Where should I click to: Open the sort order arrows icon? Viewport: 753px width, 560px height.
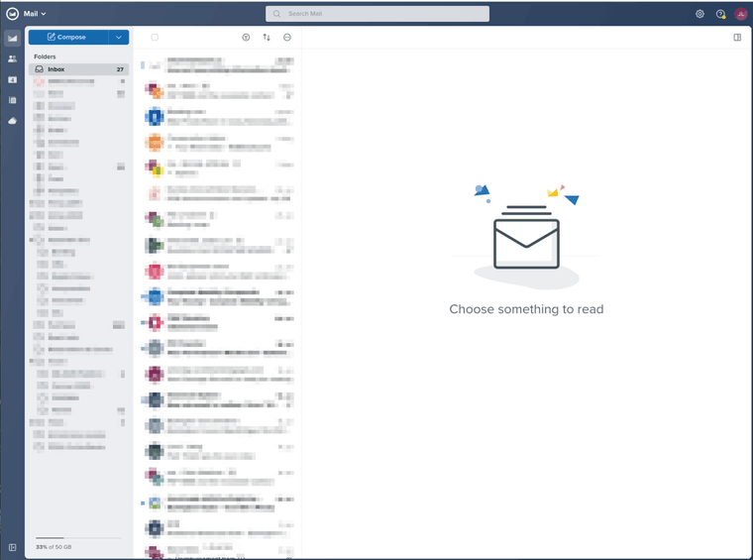pos(267,37)
